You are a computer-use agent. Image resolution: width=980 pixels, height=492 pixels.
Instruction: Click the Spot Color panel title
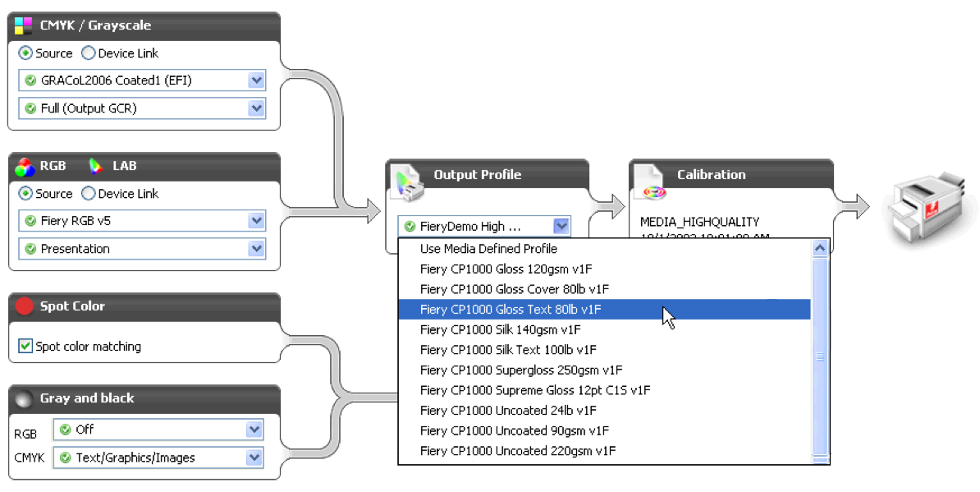coord(72,306)
